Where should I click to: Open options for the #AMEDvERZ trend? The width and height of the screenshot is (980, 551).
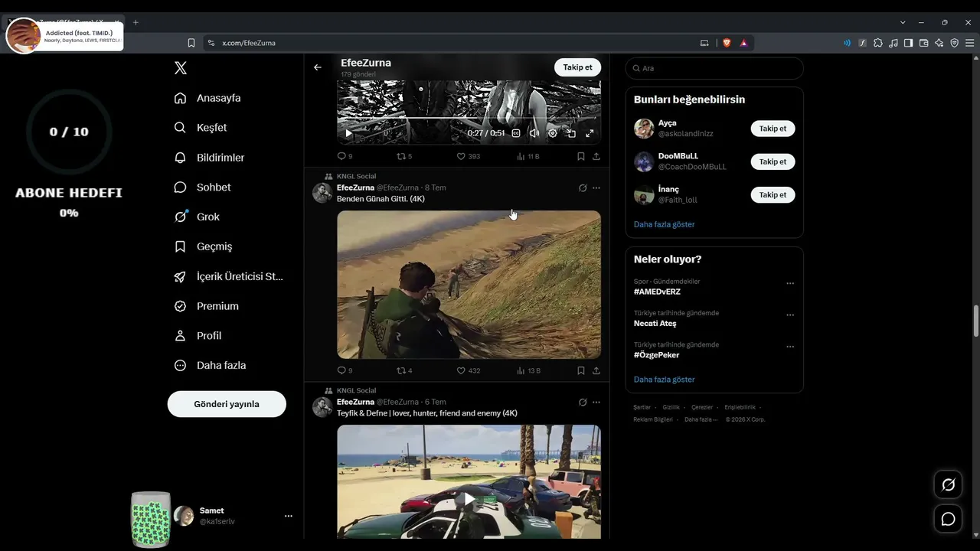click(x=790, y=283)
